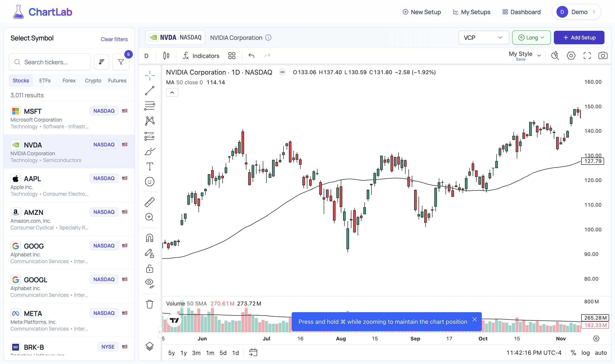Open the go to date calendar icon
Screen dimensions: 615x364
[x=253, y=352]
